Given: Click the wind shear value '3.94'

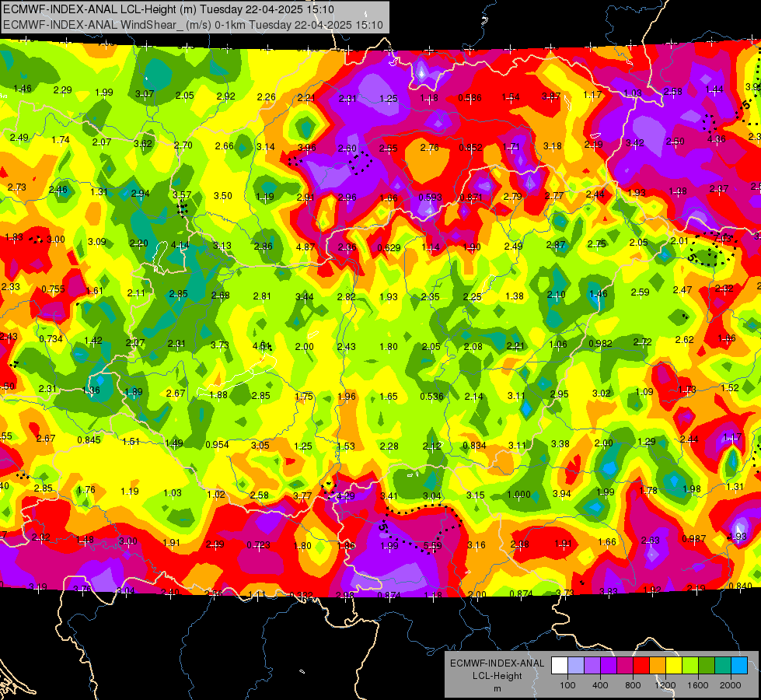Looking at the screenshot, I should [562, 494].
